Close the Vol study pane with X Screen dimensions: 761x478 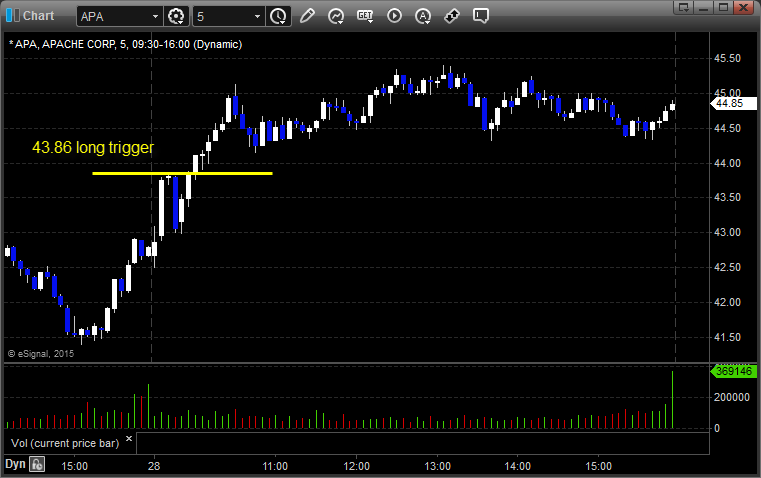pyautogui.click(x=129, y=439)
